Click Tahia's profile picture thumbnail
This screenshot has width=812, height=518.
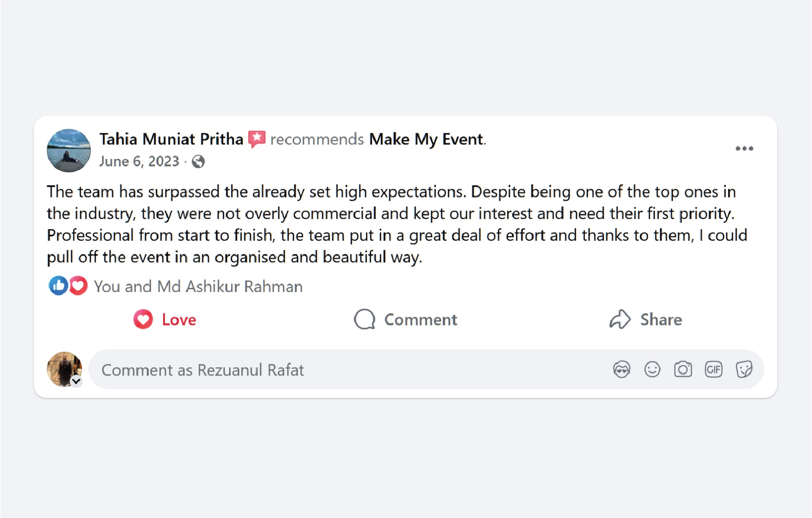click(x=69, y=150)
